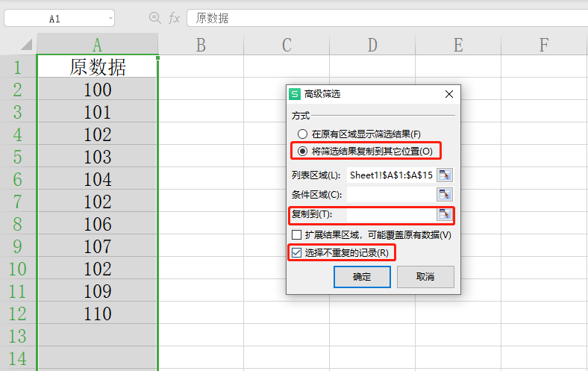
Task: Click the 列表区域 field with Sheet1 range
Action: click(x=390, y=175)
